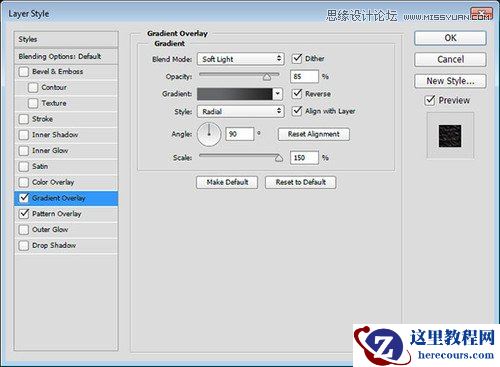Click the style preview thumbnail
The height and width of the screenshot is (367, 500).
[x=450, y=136]
